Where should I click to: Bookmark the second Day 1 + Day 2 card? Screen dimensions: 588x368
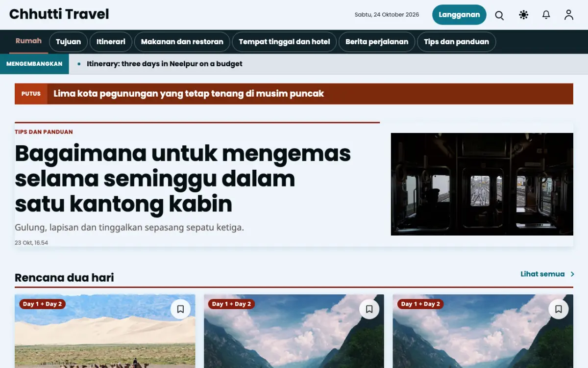pos(369,309)
